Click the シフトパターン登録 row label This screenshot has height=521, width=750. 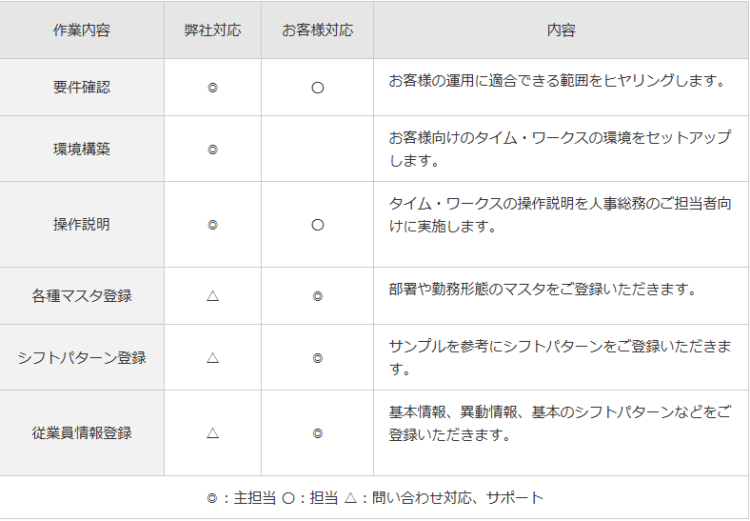coord(82,358)
